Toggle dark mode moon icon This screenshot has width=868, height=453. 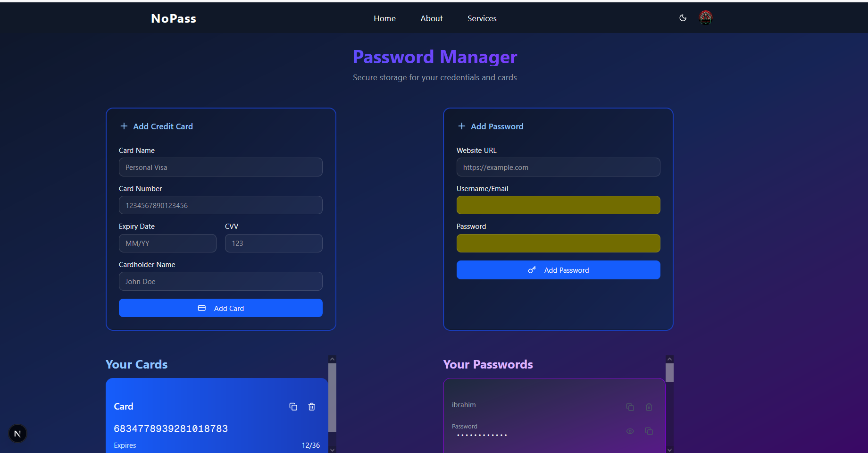(683, 18)
